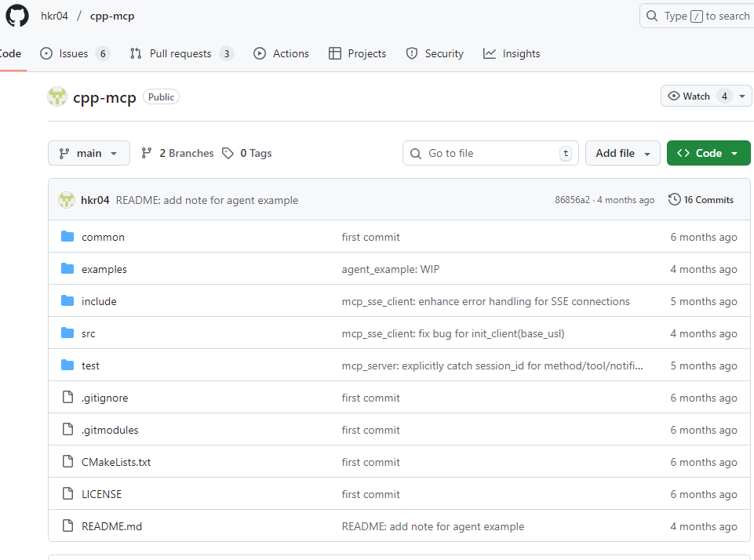Screen dimensions: 754x560
Task: Switch to the Issues tab
Action: pyautogui.click(x=75, y=53)
